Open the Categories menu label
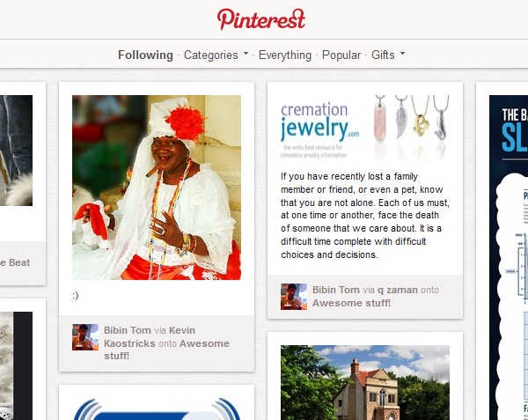Screen dimensions: 528x420 211,55
